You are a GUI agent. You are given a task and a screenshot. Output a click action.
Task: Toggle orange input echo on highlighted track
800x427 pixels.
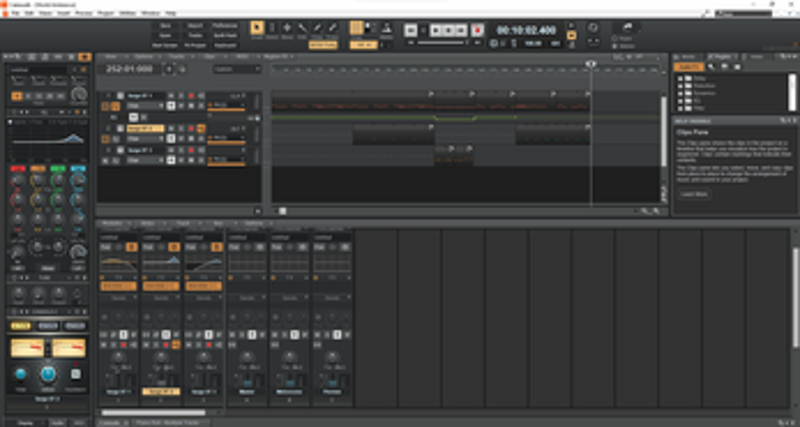tap(201, 129)
